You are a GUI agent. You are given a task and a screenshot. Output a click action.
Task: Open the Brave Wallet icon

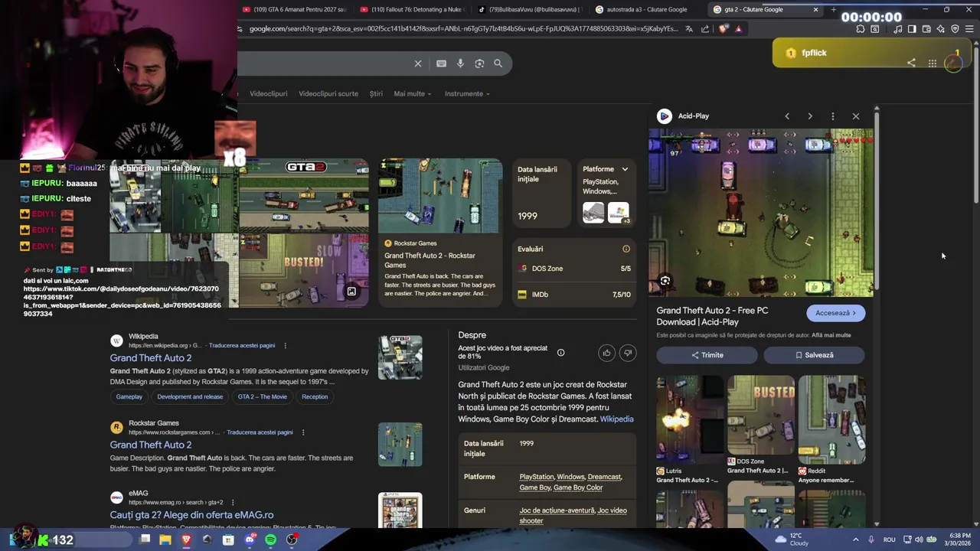[926, 29]
